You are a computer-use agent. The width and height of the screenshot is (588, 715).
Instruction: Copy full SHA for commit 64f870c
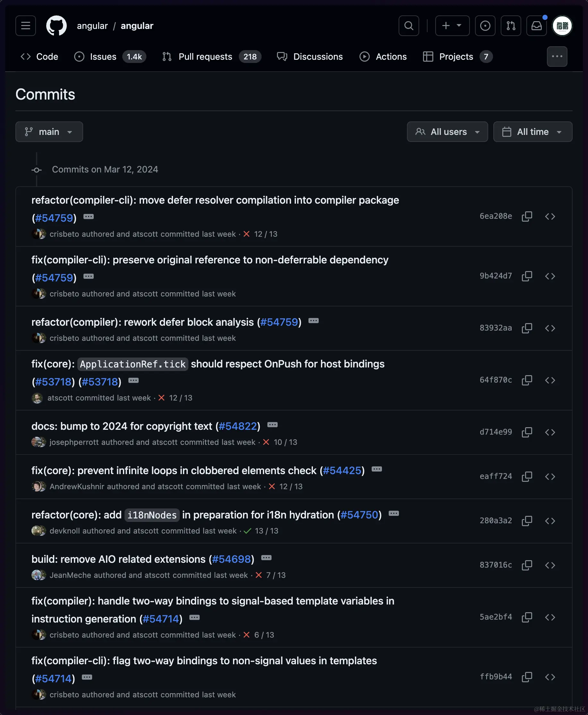click(527, 380)
